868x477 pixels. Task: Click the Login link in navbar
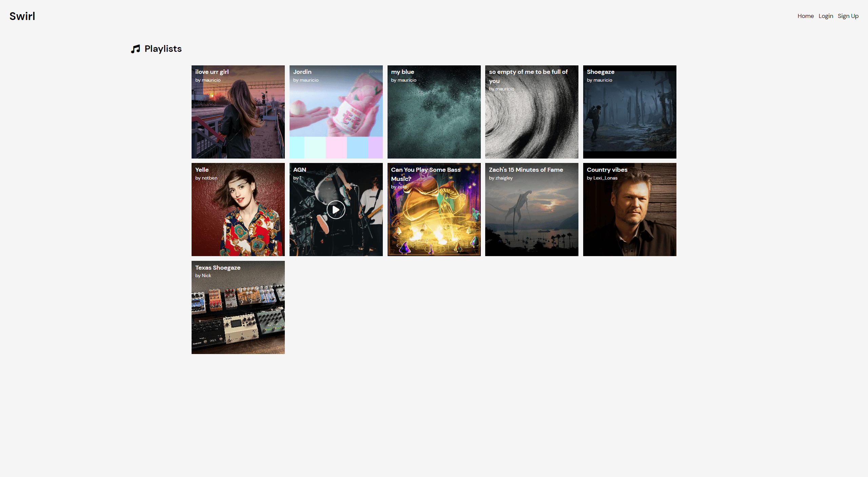coord(826,16)
